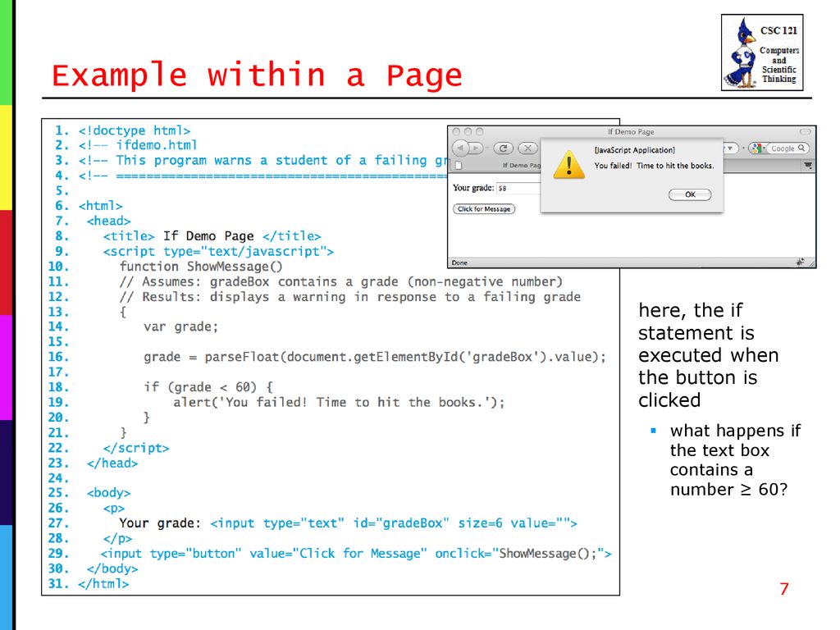The width and height of the screenshot is (840, 630).
Task: Click the 'You failed! Time to hit the books.' message
Action: (x=654, y=166)
